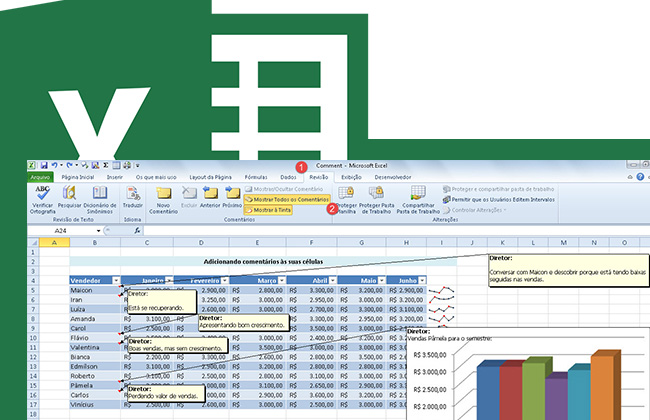Image resolution: width=650 pixels, height=420 pixels.
Task: Click the comment 'Está se recuperando.'
Action: pyautogui.click(x=162, y=301)
